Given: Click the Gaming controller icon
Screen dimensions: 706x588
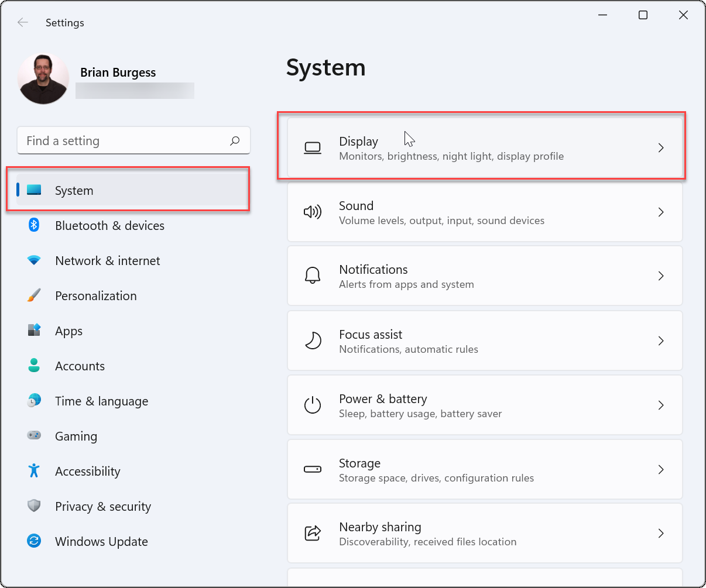Looking at the screenshot, I should (x=33, y=436).
